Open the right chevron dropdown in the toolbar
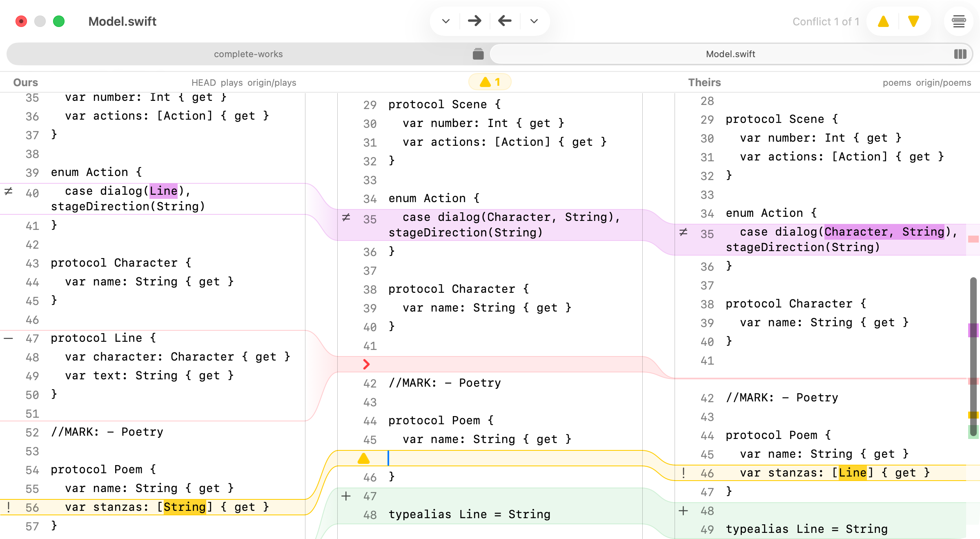980x539 pixels. [x=534, y=21]
